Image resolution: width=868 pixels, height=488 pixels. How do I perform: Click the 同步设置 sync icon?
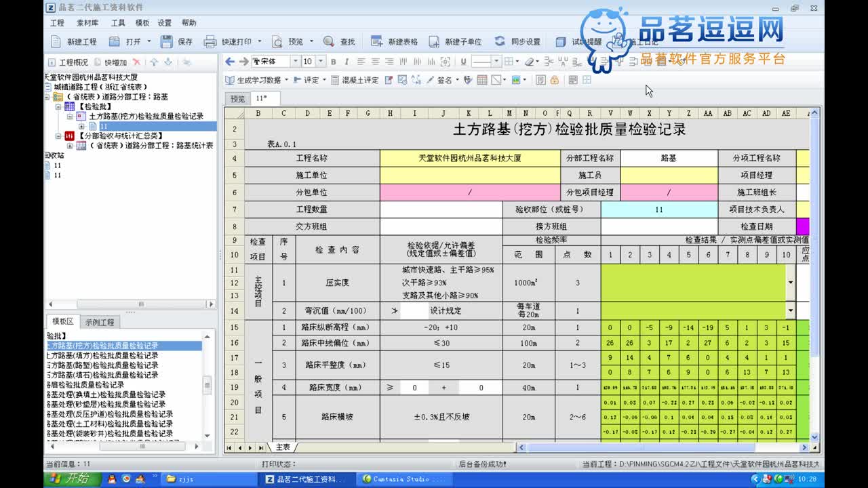pyautogui.click(x=500, y=41)
